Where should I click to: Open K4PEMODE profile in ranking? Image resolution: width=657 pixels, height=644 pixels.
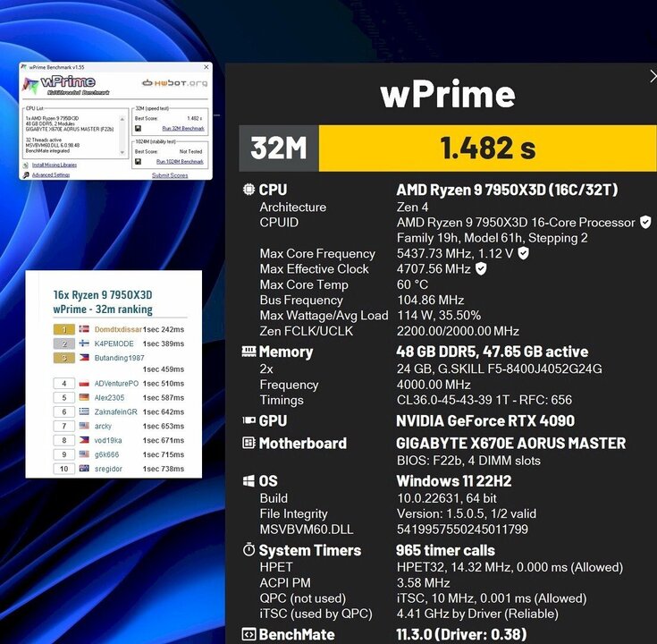point(114,343)
